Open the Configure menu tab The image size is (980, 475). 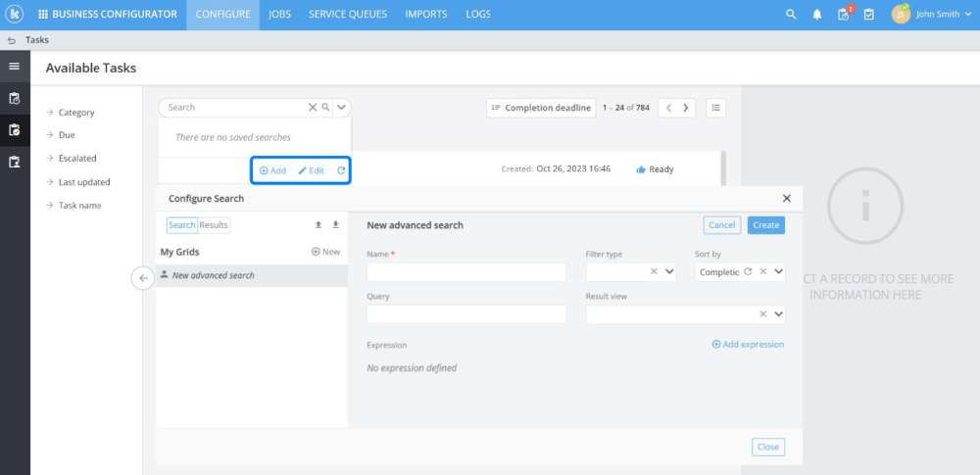pos(223,15)
